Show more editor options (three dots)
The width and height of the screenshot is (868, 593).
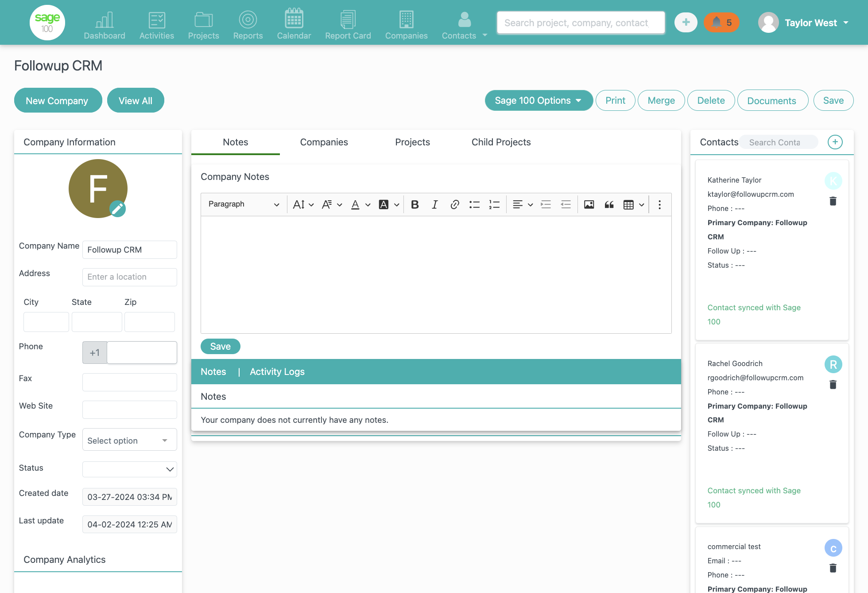point(659,204)
